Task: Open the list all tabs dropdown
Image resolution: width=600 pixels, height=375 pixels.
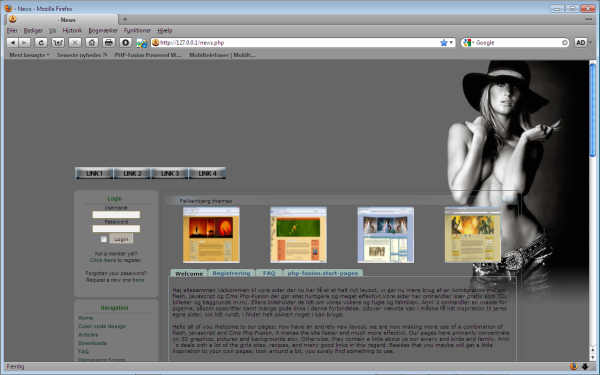Action: [589, 19]
